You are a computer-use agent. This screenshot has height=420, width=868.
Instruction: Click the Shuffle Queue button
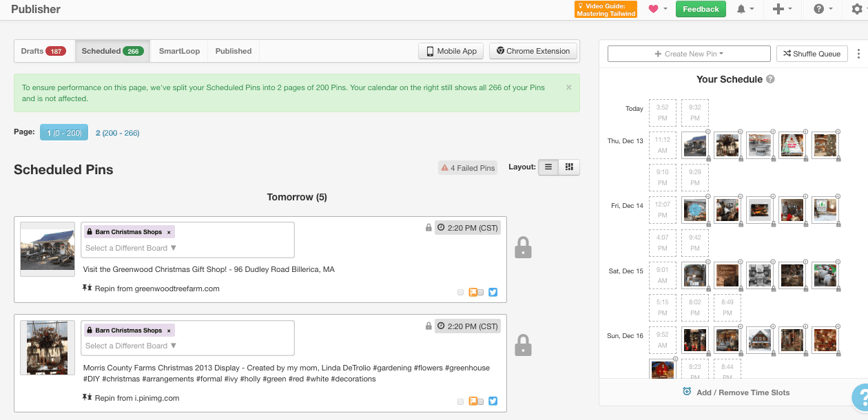[x=812, y=54]
